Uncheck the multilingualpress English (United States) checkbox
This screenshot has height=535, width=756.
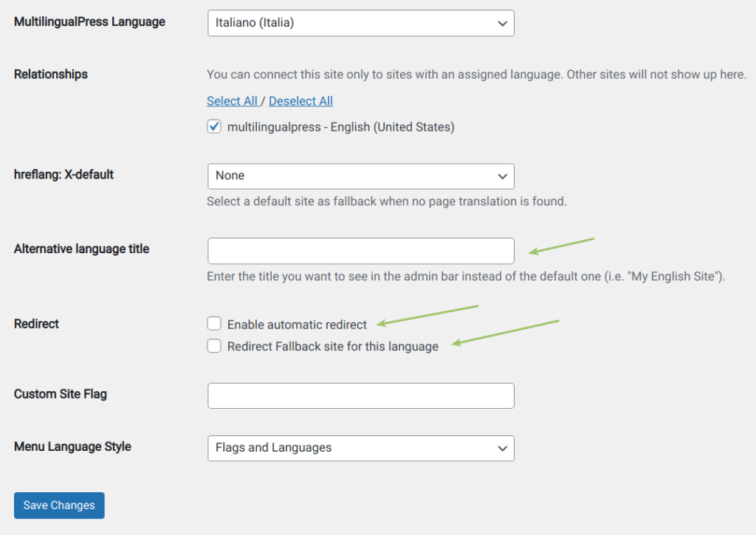[213, 126]
